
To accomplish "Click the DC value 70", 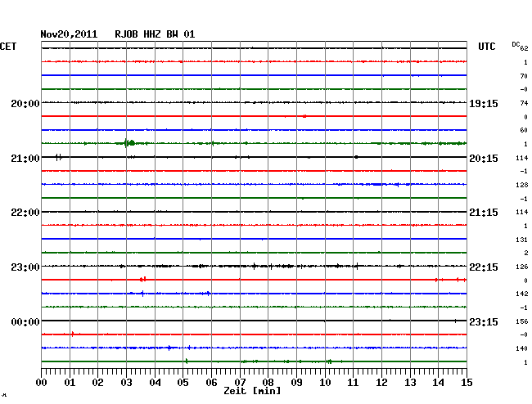I will 524,76.
